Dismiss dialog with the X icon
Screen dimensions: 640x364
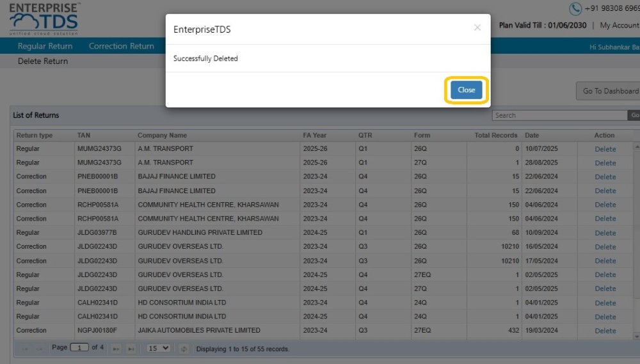[x=477, y=28]
